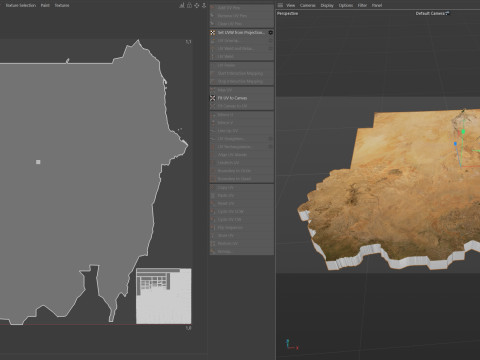Click the command below Align UV Islands
This screenshot has height=360, width=480.
(242, 163)
